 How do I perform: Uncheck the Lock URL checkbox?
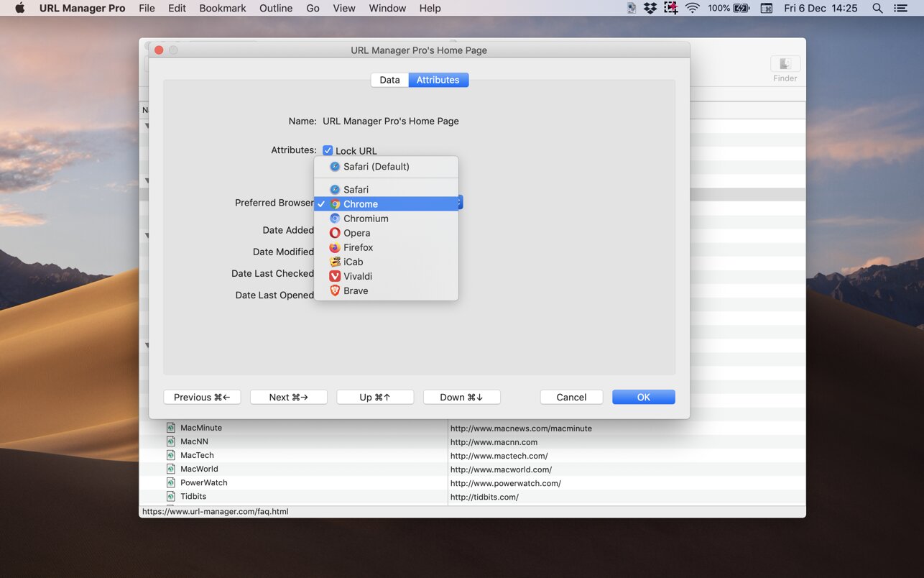pos(328,150)
